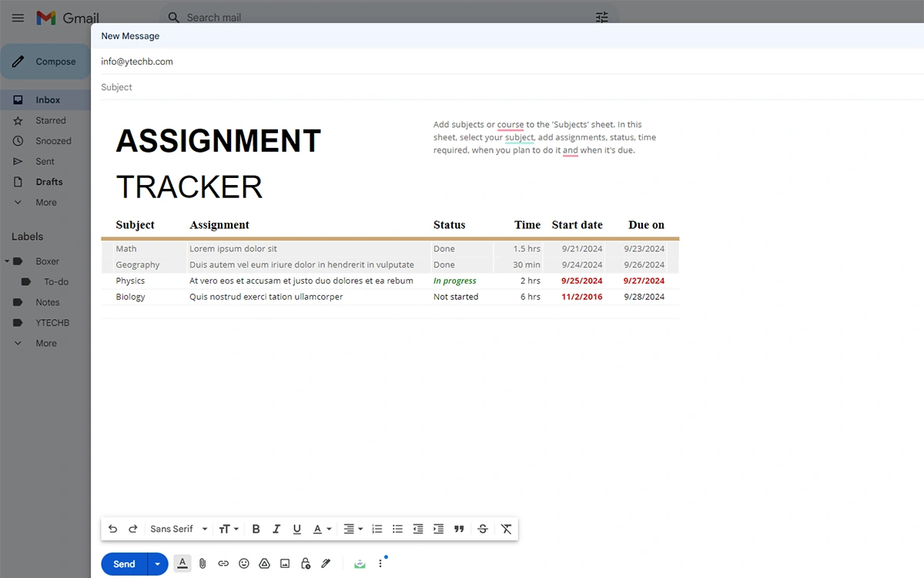This screenshot has height=578, width=924.
Task: Click the Math subject cell
Action: pyautogui.click(x=126, y=249)
